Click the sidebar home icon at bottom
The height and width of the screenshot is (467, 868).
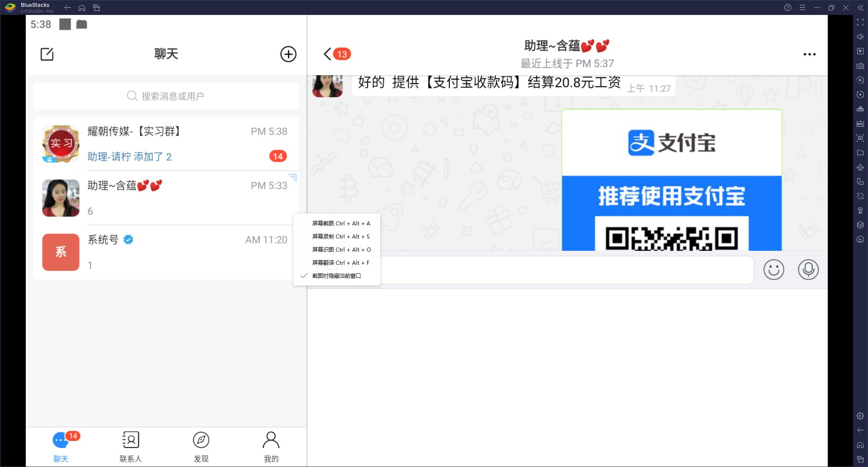(860, 445)
